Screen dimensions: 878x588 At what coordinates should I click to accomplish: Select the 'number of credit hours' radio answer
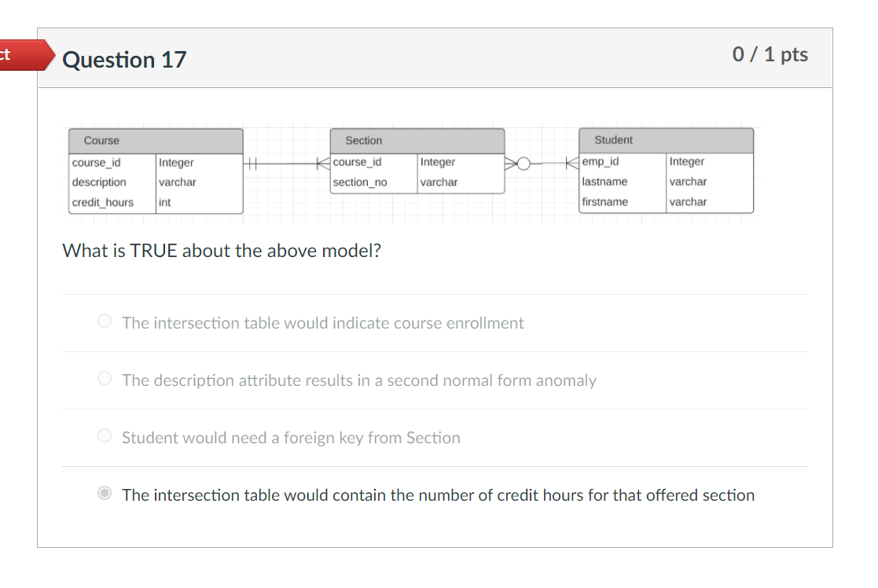click(x=105, y=494)
